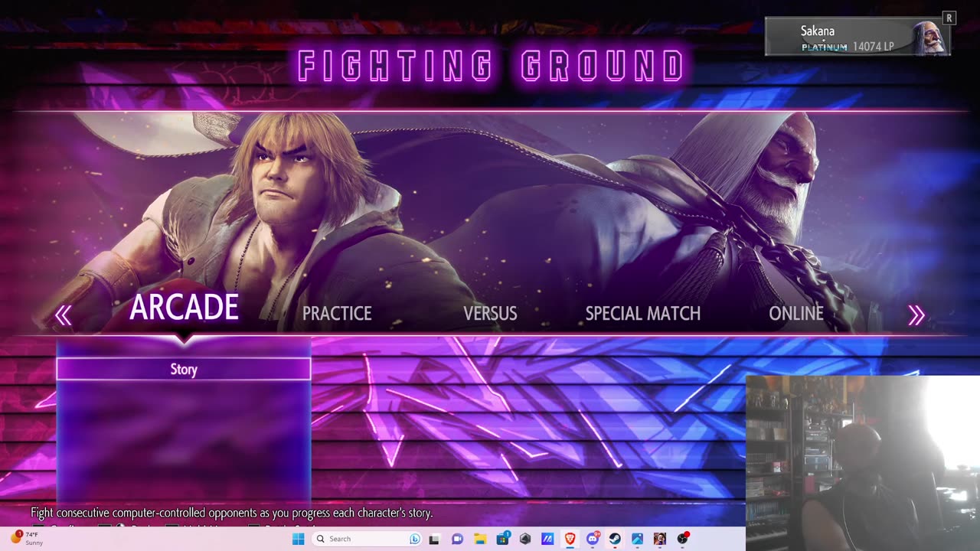Click the right double-chevron arrow
The height and width of the screenshot is (551, 980).
click(x=916, y=315)
